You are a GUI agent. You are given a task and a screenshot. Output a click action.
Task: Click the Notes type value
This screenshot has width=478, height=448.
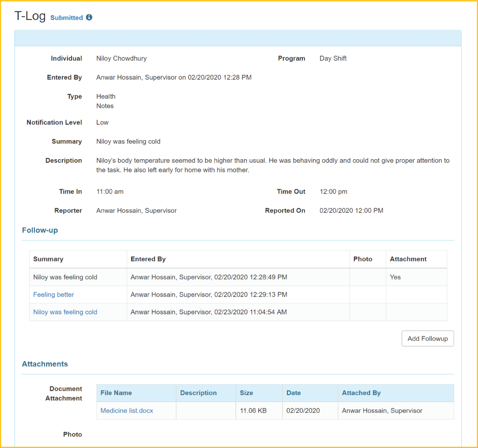[105, 106]
